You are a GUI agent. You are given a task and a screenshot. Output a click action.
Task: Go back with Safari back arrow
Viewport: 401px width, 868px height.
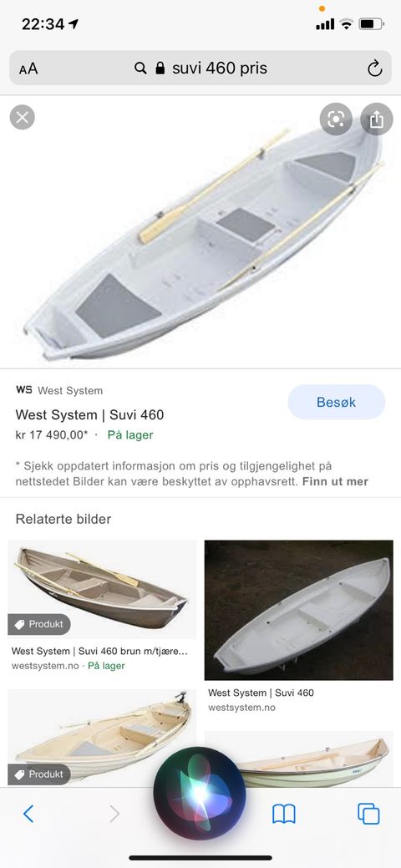point(28,813)
